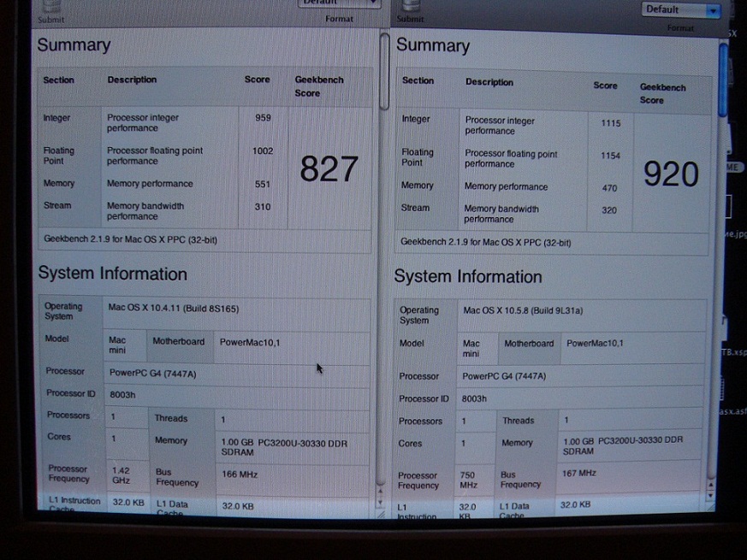
Task: Click the Floating Point score 1002
Action: pyautogui.click(x=263, y=151)
